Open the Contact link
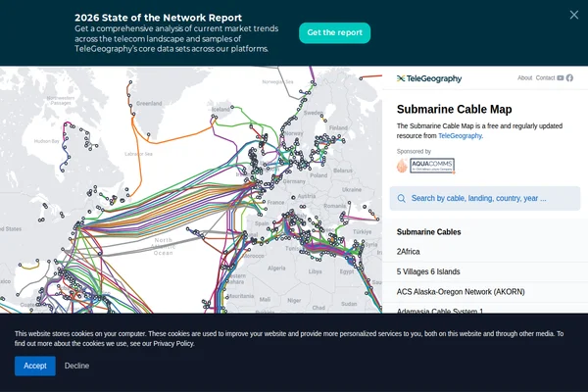 [x=545, y=77]
